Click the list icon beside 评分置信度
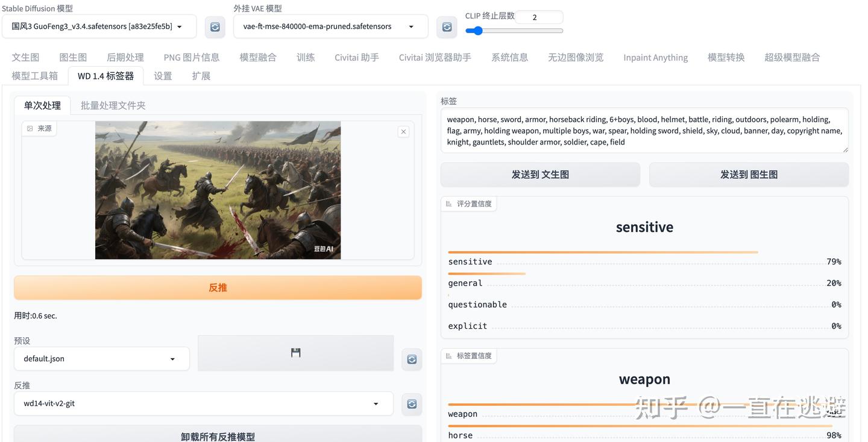The image size is (868, 442). click(x=448, y=204)
